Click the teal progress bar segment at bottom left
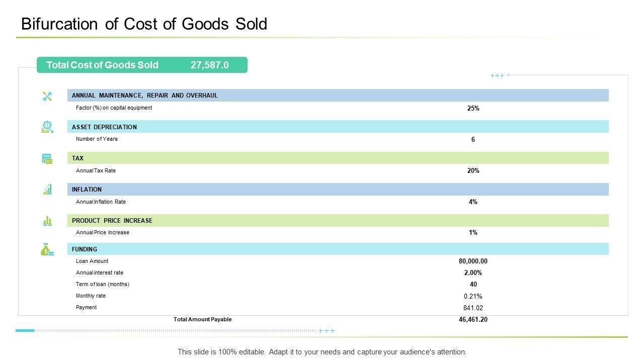Image resolution: width=644 pixels, height=362 pixels. 25,330
